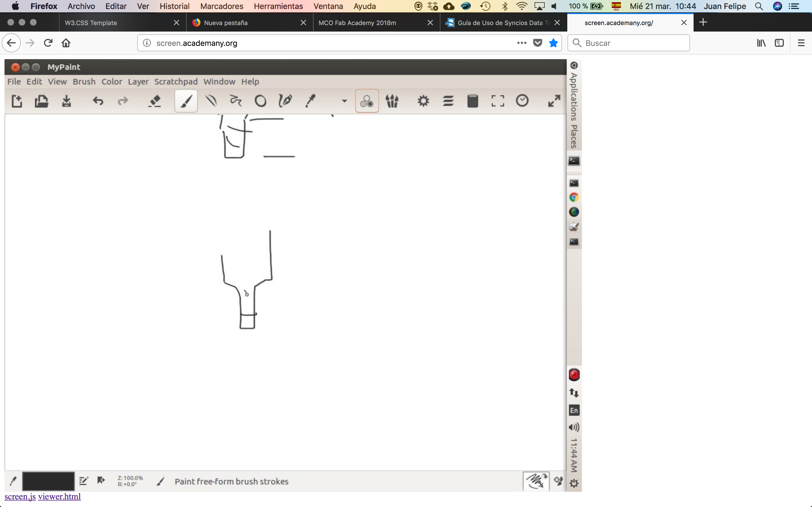Click the Undo arrow in MyPaint toolbar
The height and width of the screenshot is (507, 812).
pos(98,101)
